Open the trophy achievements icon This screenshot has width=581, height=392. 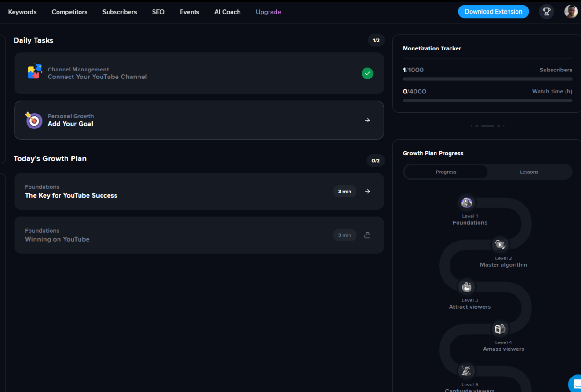[x=546, y=12]
